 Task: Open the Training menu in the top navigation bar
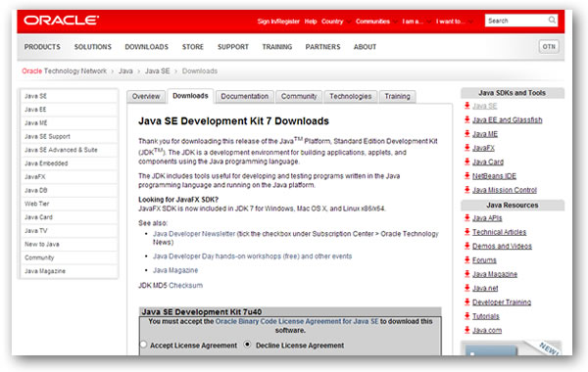[x=277, y=47]
